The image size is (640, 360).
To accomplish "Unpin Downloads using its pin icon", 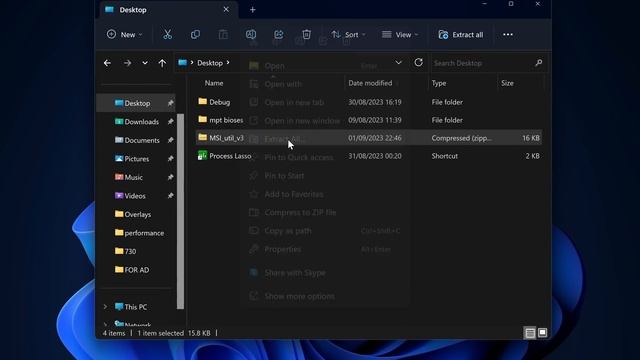I will [x=170, y=122].
